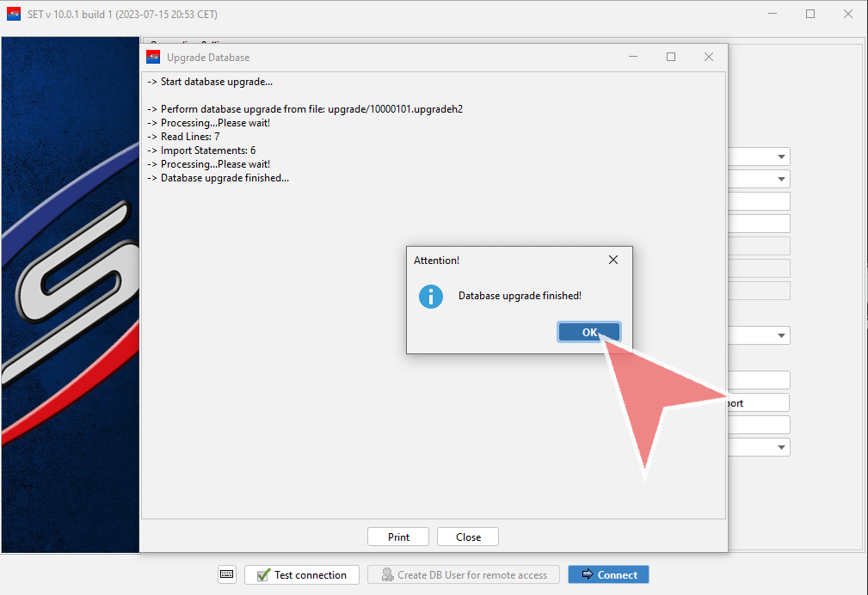Expand the bottom-most dropdown on the right panel
The image size is (868, 595).
point(781,447)
